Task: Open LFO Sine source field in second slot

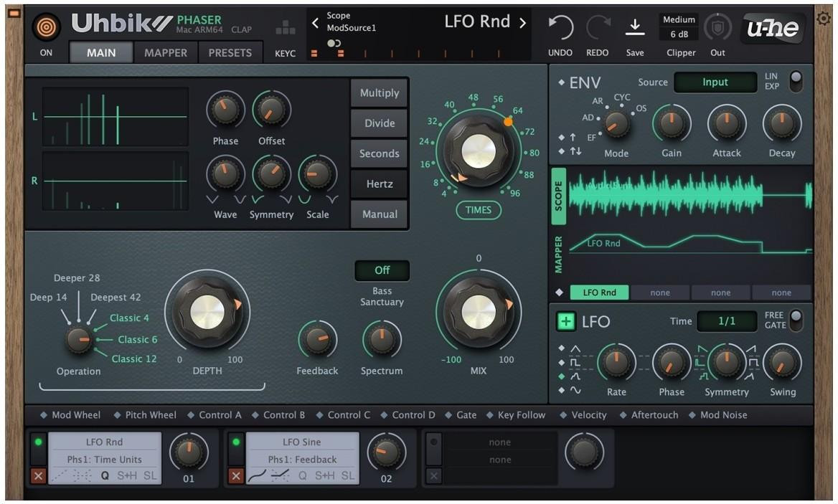Action: pyautogui.click(x=302, y=442)
